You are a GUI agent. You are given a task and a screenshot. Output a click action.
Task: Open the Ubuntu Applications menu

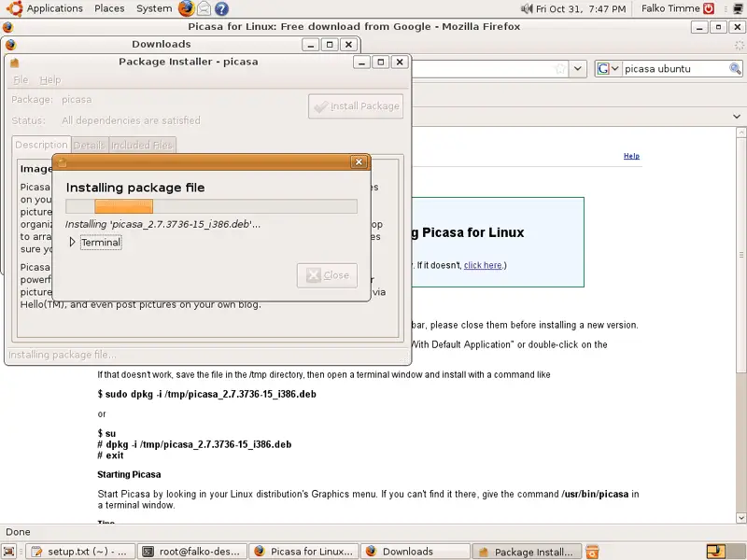tap(45, 8)
